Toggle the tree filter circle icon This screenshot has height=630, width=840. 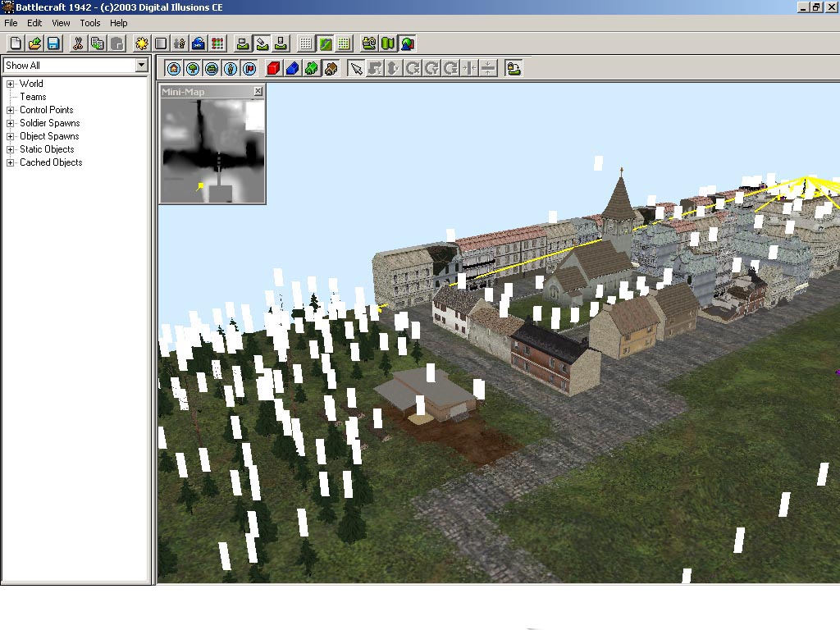click(193, 69)
